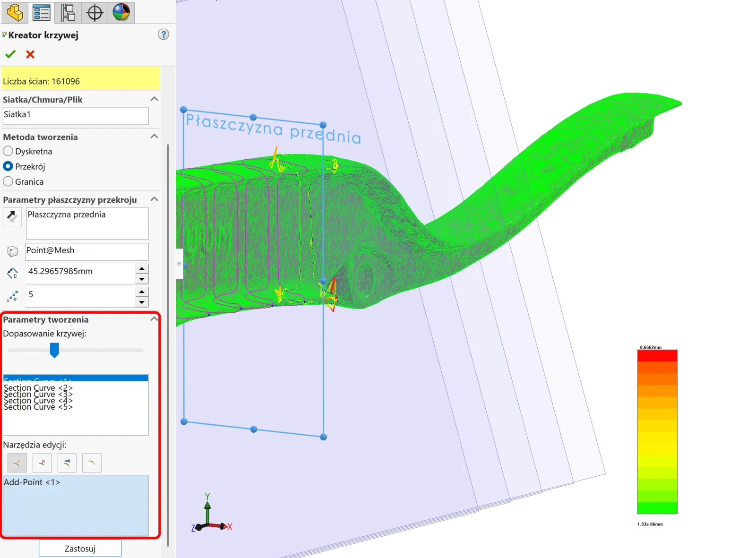Decrease the section plane offset distance

tap(142, 279)
